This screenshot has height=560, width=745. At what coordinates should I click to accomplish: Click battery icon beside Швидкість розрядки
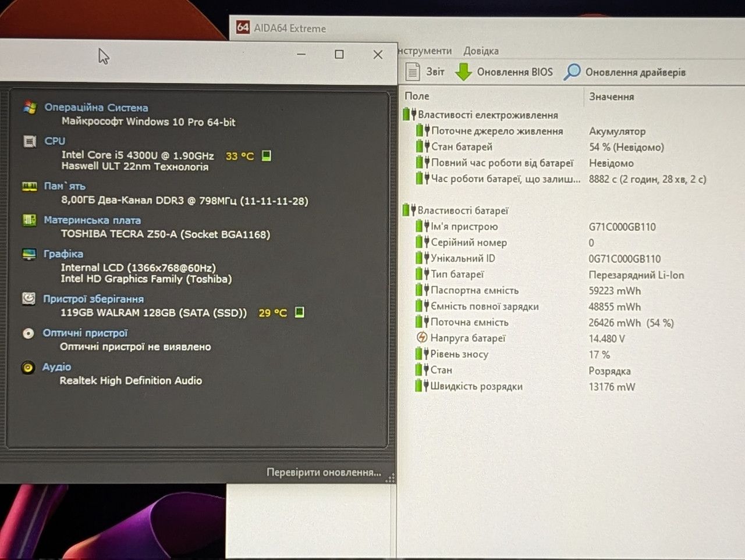[422, 386]
